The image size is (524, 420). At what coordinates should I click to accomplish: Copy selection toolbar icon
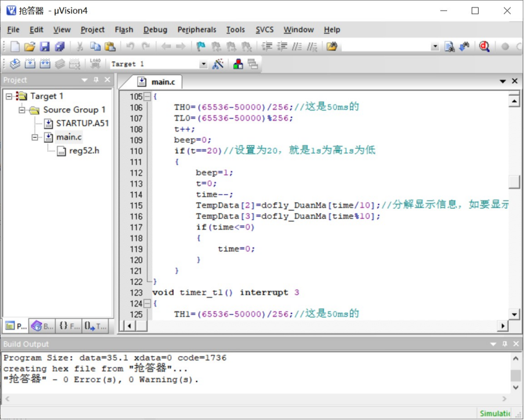(95, 47)
